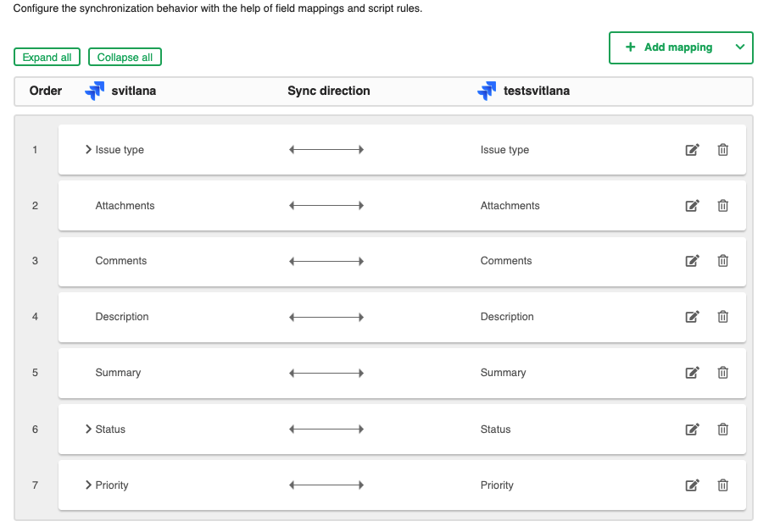Edit the Status mapping

[x=692, y=429]
